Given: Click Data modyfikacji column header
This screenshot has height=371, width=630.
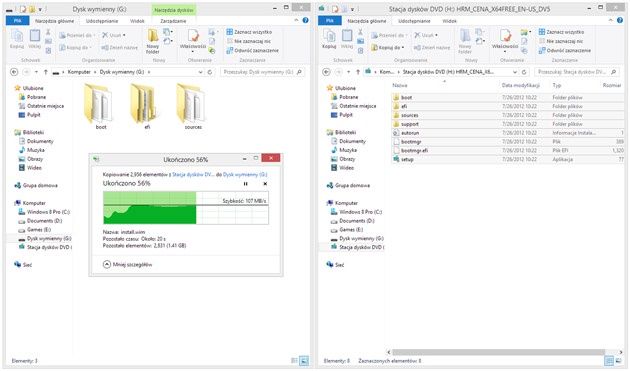Looking at the screenshot, I should [x=520, y=85].
